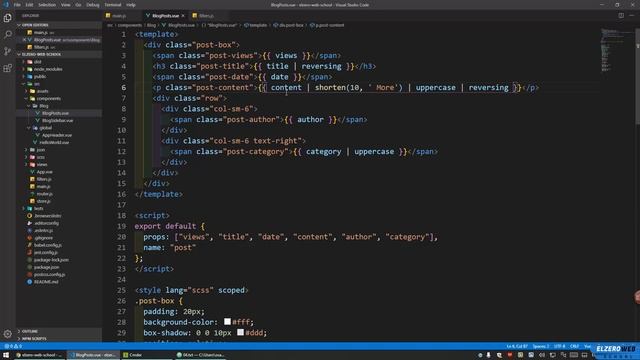Open BlogPosts.vue in the file tree
The width and height of the screenshot is (640, 360).
tap(59, 113)
